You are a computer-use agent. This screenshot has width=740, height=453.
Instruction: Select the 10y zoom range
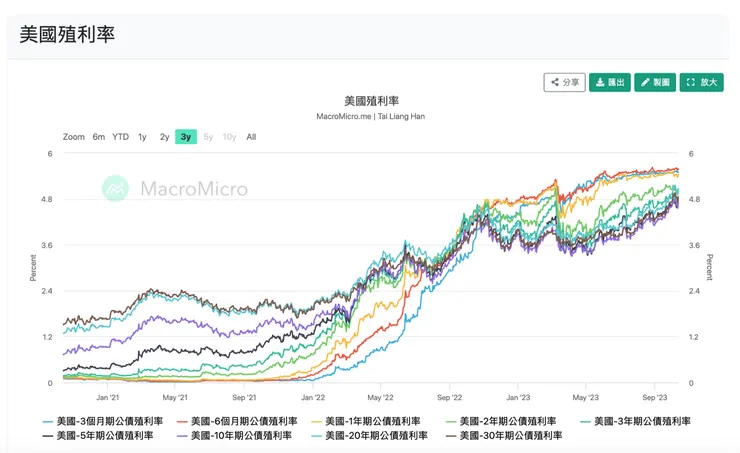[x=229, y=137]
